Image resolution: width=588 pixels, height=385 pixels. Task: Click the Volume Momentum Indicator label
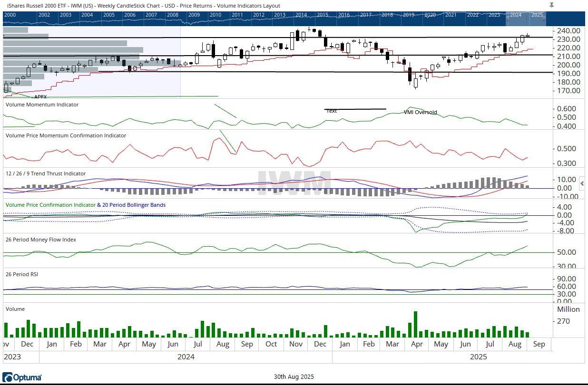[x=42, y=105]
